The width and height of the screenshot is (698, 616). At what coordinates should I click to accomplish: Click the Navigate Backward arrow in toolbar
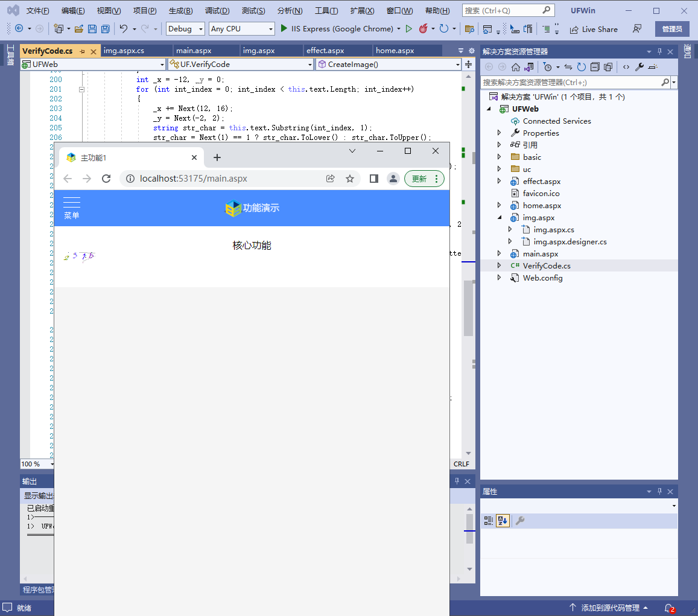click(x=19, y=29)
